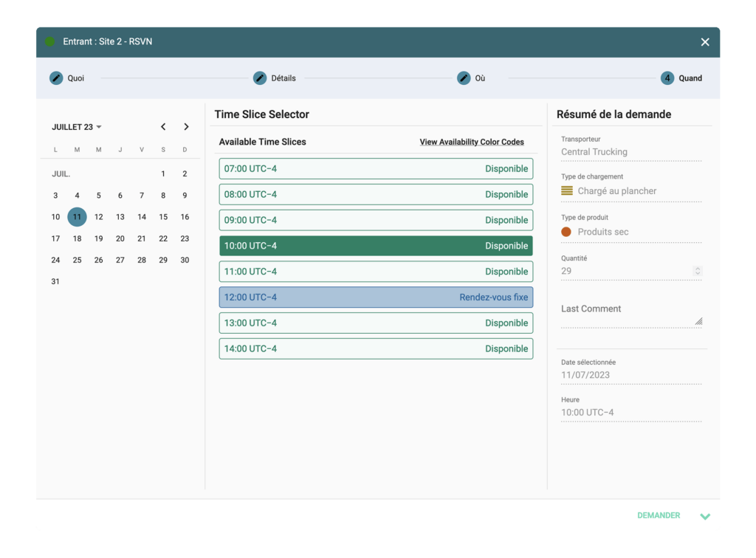Select July 1 in the calendar
The width and height of the screenshot is (756, 558).
point(163,174)
